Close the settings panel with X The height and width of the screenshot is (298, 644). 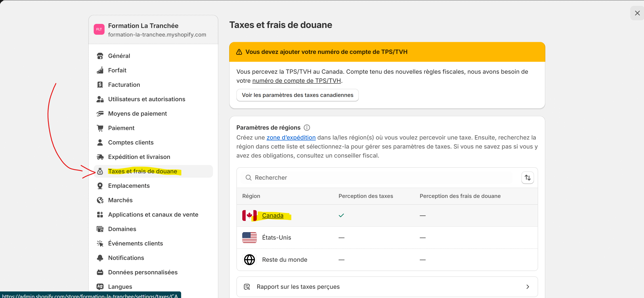(x=637, y=13)
